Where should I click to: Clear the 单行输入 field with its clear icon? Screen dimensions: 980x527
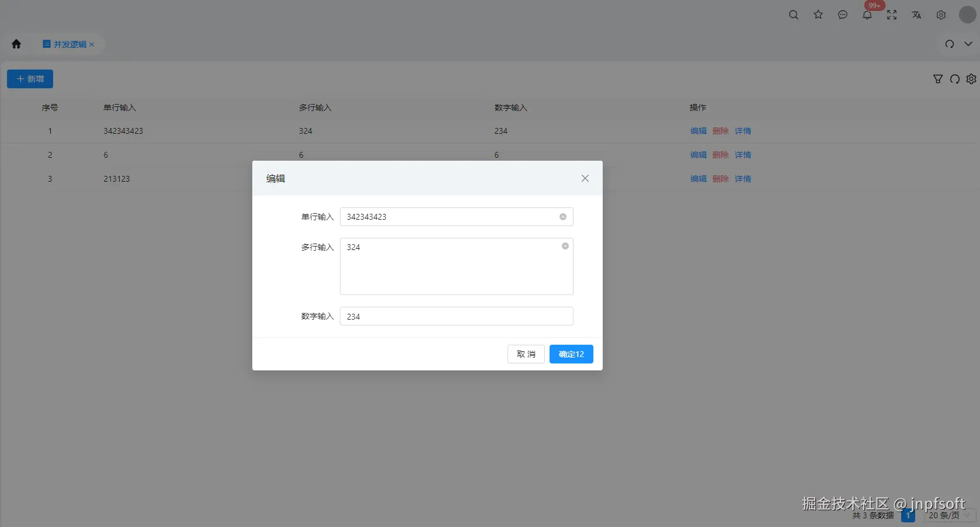[563, 217]
